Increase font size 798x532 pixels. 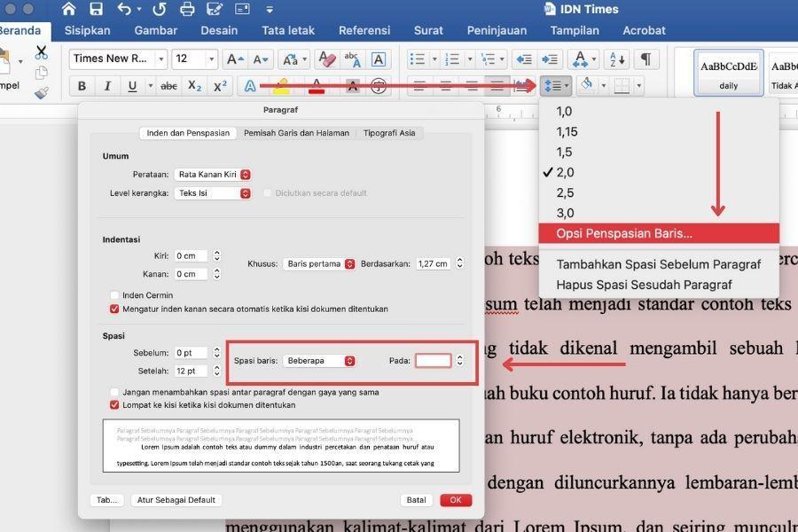point(235,59)
